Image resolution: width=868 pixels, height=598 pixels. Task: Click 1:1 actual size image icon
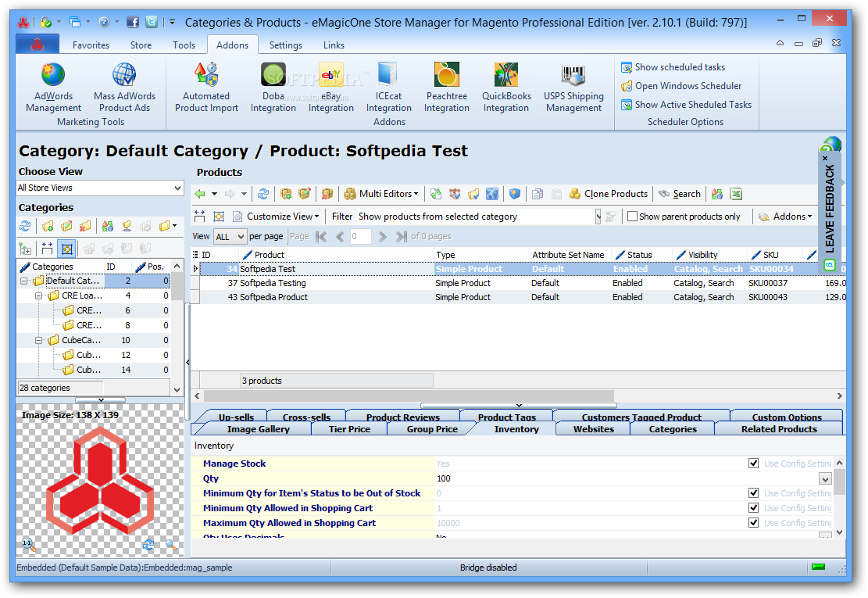pos(28,545)
